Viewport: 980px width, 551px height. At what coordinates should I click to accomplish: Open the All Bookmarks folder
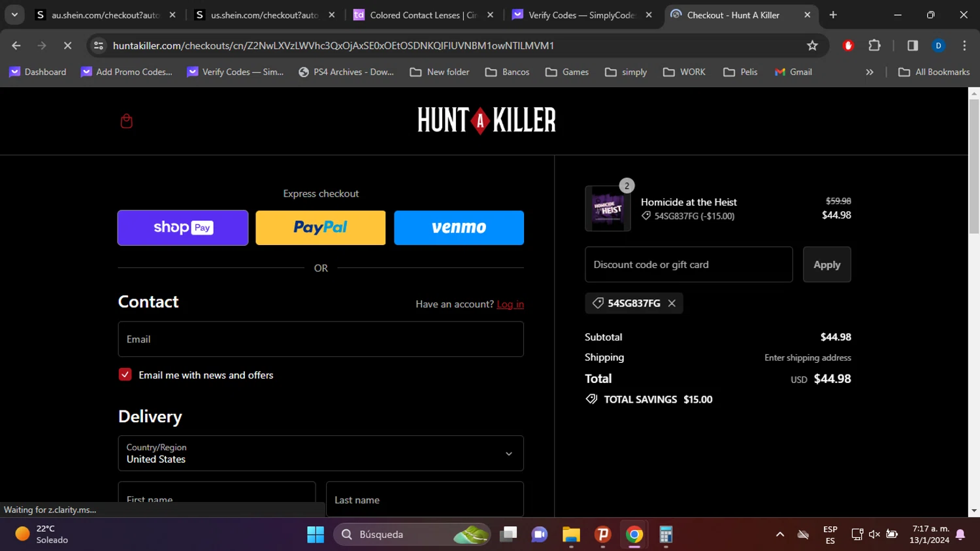point(934,72)
